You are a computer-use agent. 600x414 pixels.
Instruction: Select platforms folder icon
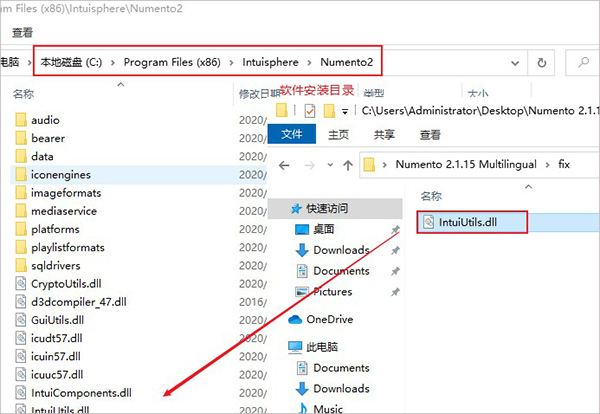click(x=21, y=229)
